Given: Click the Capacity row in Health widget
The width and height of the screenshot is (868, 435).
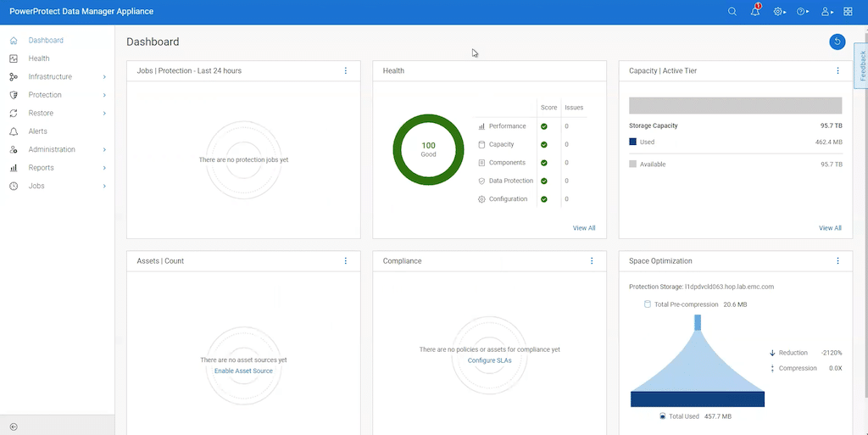Looking at the screenshot, I should point(531,144).
